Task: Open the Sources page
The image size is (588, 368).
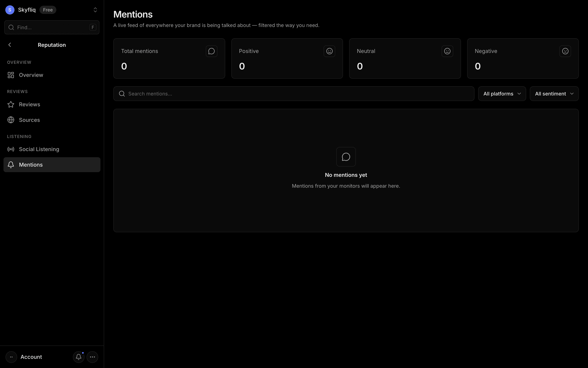Action: [52, 120]
